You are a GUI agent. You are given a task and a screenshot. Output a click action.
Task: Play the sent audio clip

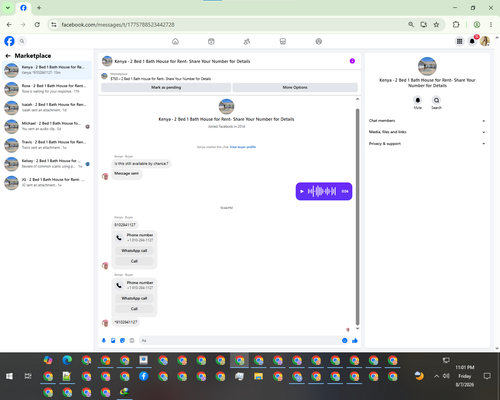302,191
